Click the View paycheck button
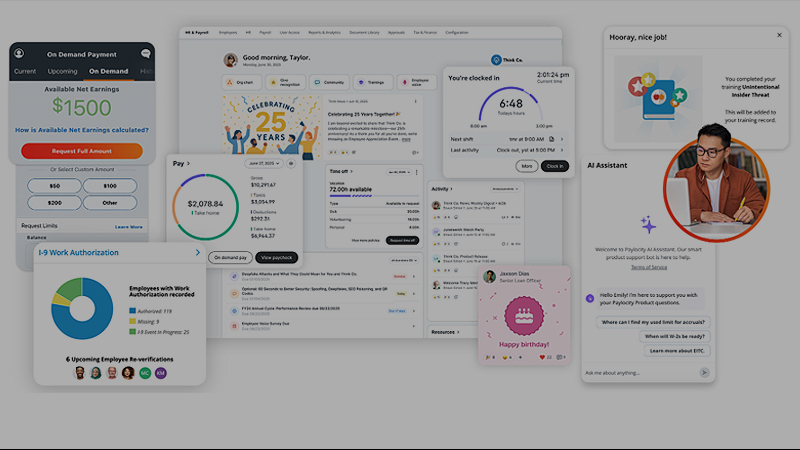 (277, 257)
